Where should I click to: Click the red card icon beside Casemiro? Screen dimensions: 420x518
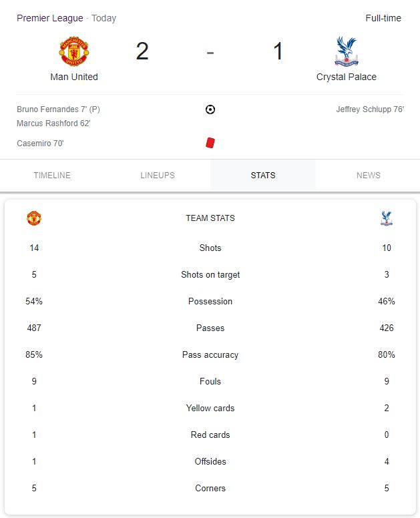[210, 143]
